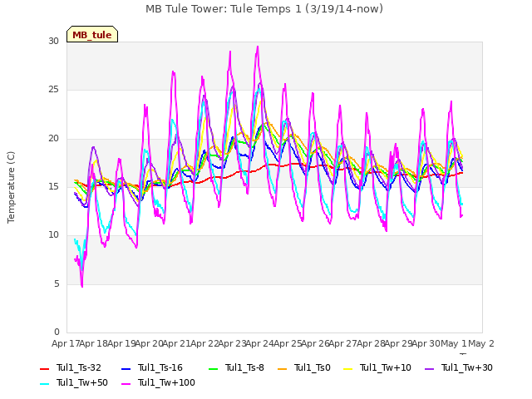Click the Apr 17 x-axis label
The image size is (532, 399).
(66, 343)
